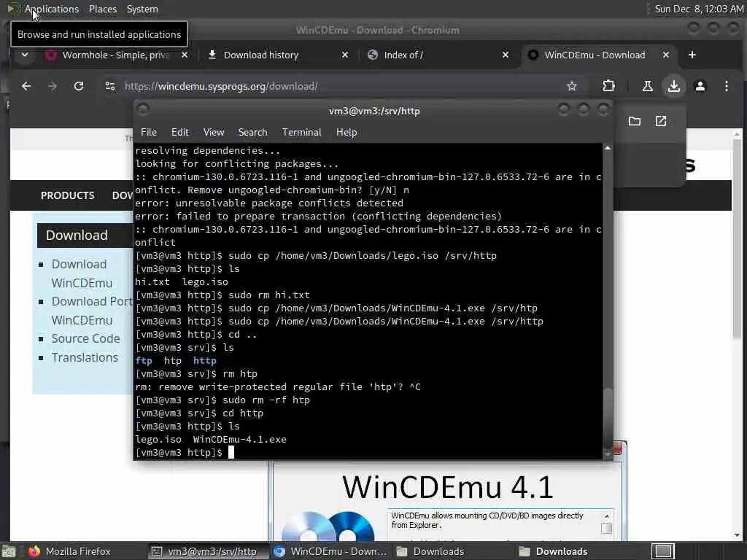Viewport: 747px width, 560px height.
Task: Open Chromium experiments flask icon
Action: click(648, 86)
